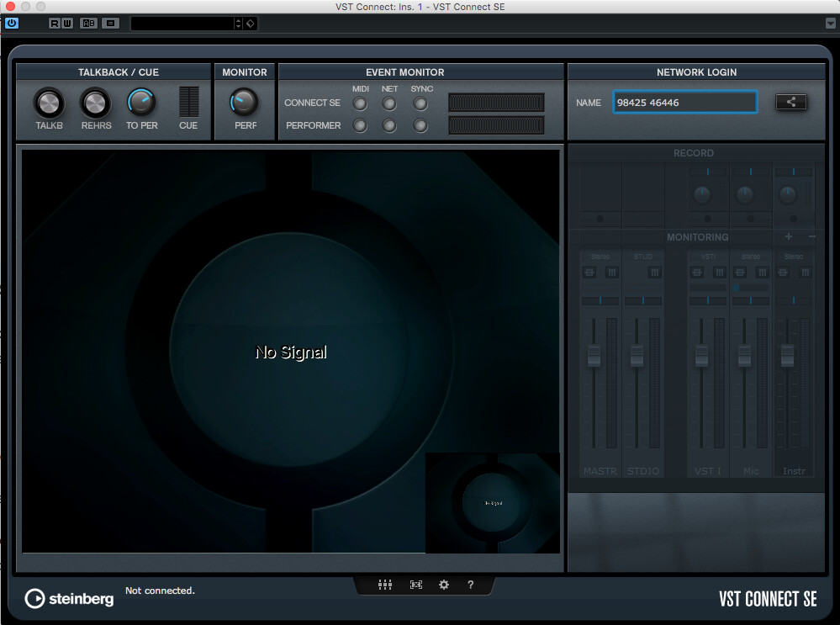Image resolution: width=840 pixels, height=625 pixels.
Task: Open the preset list menu button
Action: [x=110, y=23]
